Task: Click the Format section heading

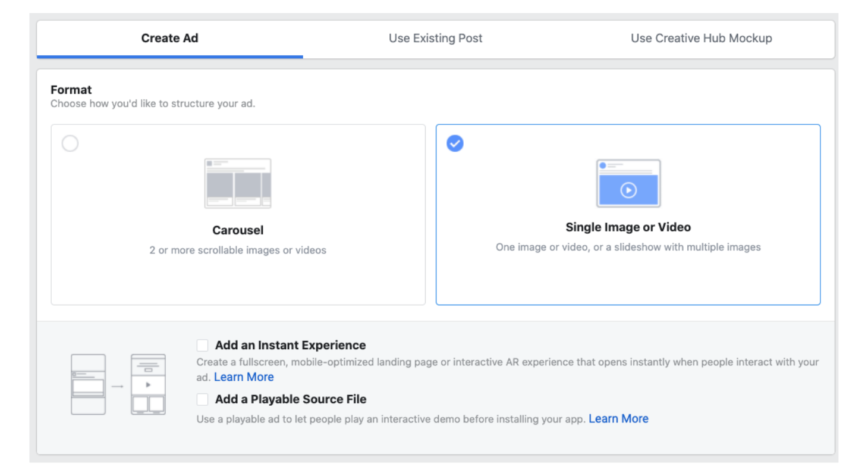Action: (71, 90)
